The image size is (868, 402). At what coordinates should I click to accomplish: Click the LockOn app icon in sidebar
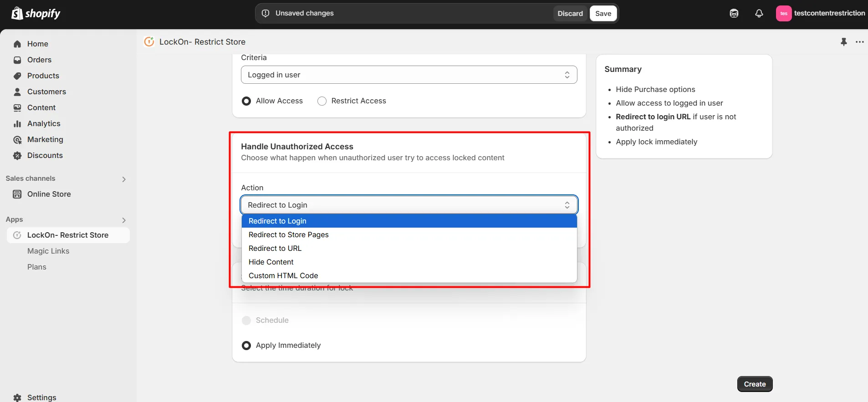17,235
